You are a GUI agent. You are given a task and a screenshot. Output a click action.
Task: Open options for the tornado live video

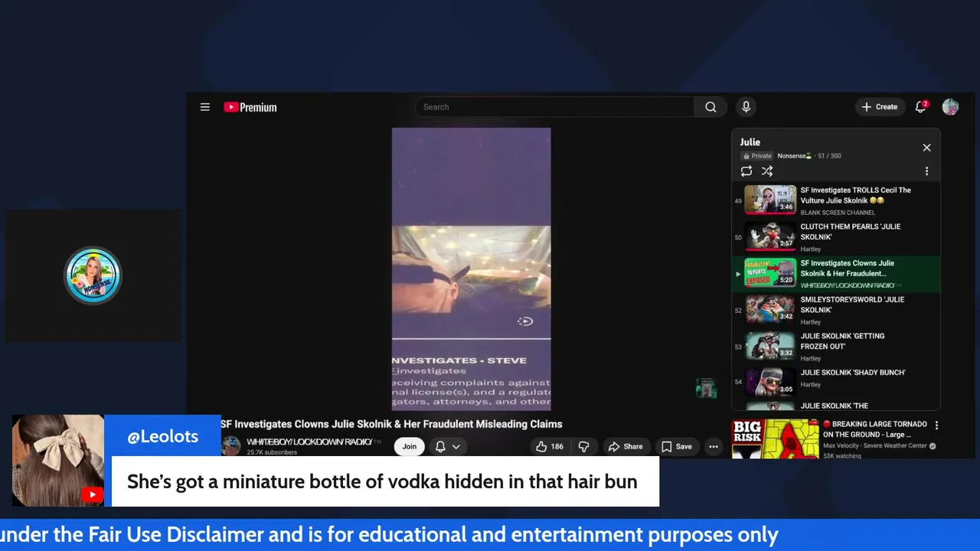point(936,425)
